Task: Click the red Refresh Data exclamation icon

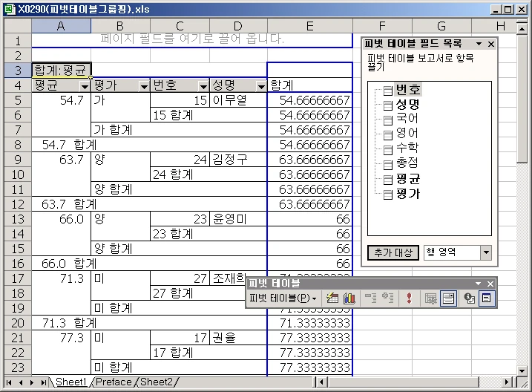Action: tap(409, 298)
